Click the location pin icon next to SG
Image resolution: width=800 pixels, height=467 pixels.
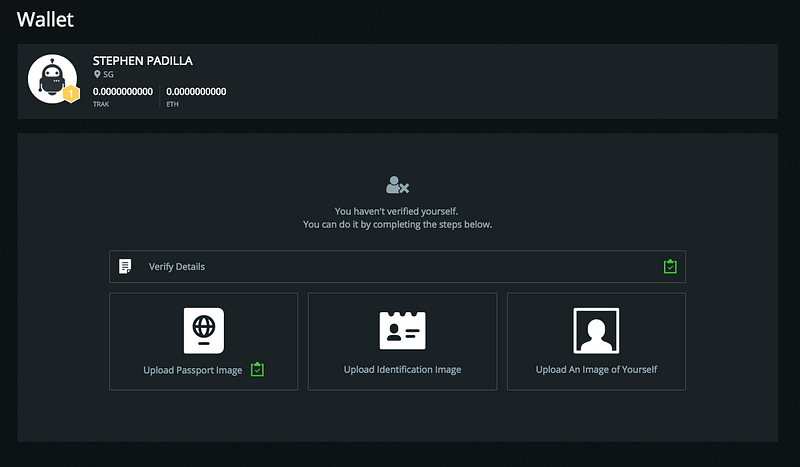coord(97,75)
